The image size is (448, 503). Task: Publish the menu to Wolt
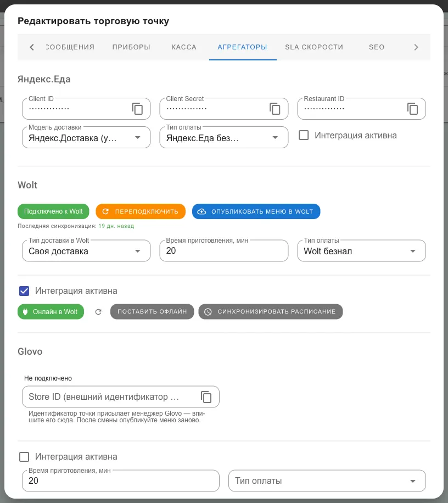pyautogui.click(x=256, y=211)
